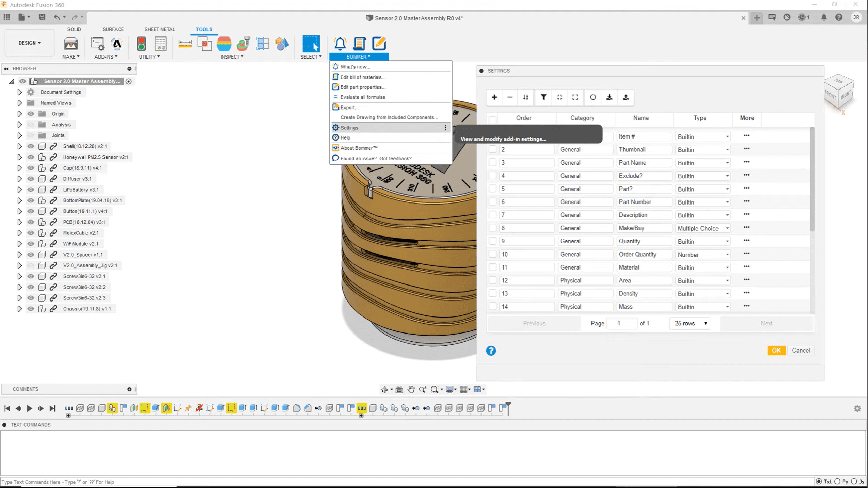Screen dimensions: 868x488
Task: Click the Cancel button in Settings dialog
Action: pos(801,351)
